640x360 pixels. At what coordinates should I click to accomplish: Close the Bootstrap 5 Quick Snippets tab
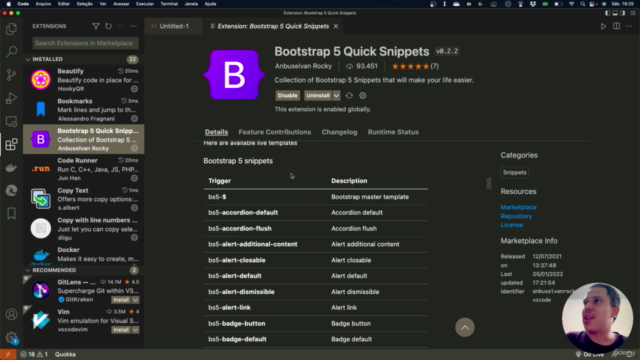(x=336, y=26)
